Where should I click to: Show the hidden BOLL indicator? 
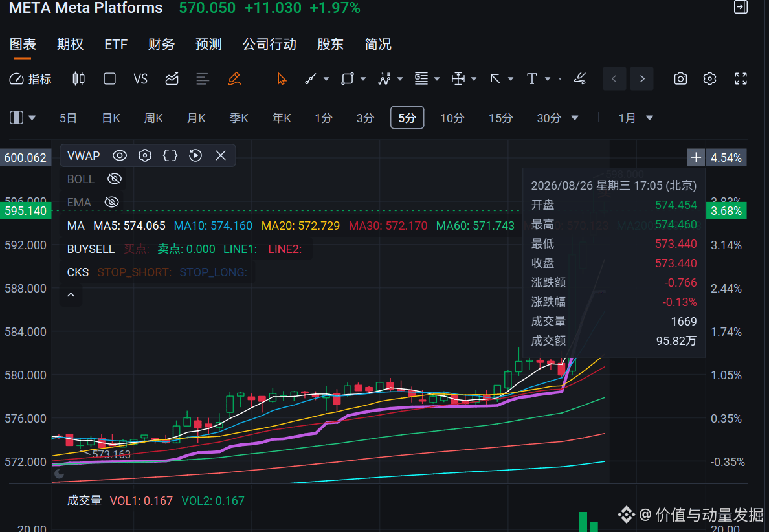click(x=115, y=179)
